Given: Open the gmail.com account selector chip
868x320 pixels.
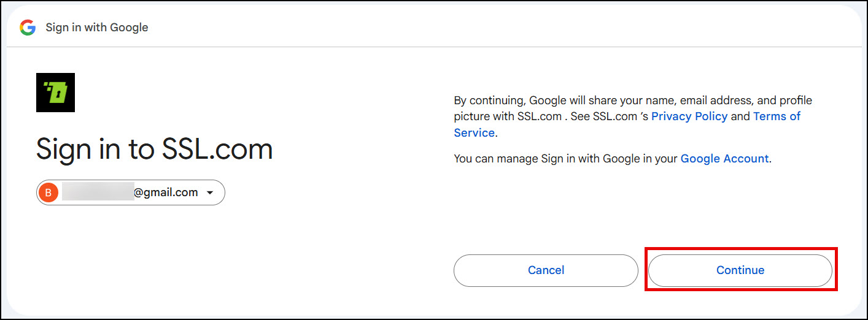Looking at the screenshot, I should pos(131,192).
